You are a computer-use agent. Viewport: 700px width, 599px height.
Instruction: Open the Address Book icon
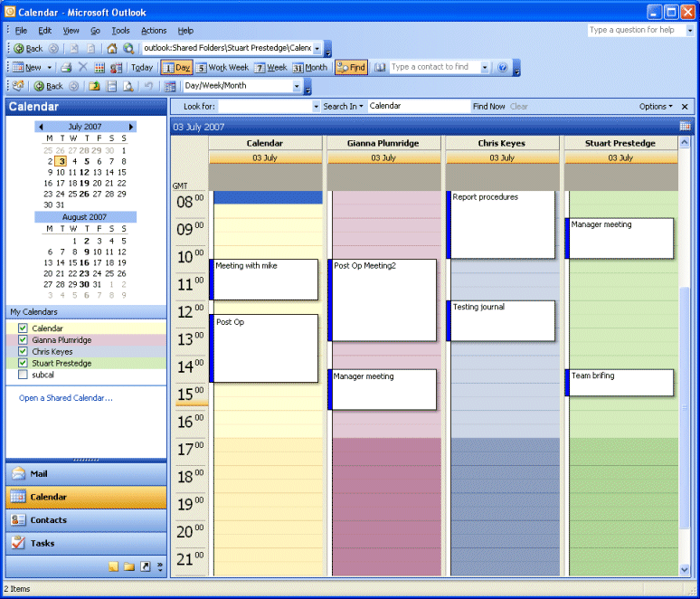pos(380,68)
